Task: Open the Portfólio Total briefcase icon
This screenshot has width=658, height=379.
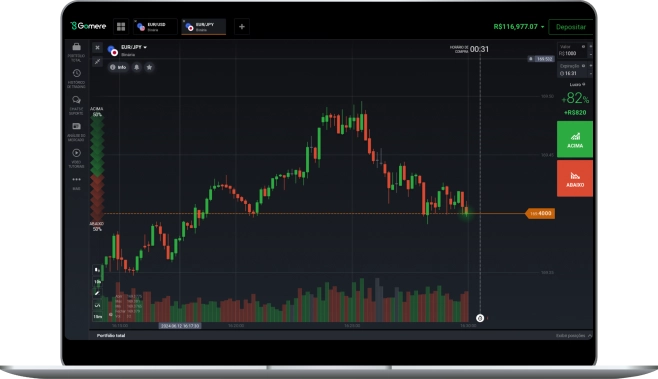Action: (x=76, y=47)
